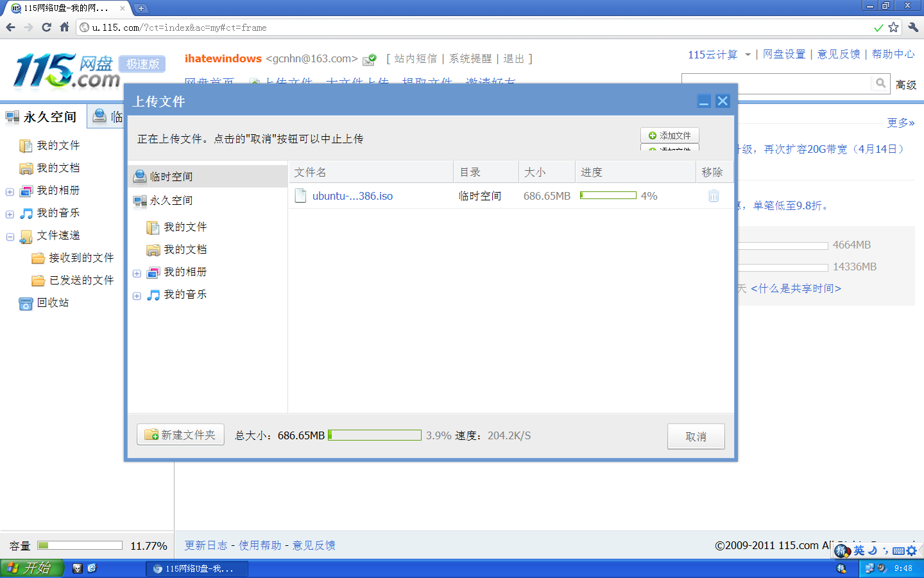
Task: Click the 文件速递 folder icon in sidebar
Action: [26, 236]
